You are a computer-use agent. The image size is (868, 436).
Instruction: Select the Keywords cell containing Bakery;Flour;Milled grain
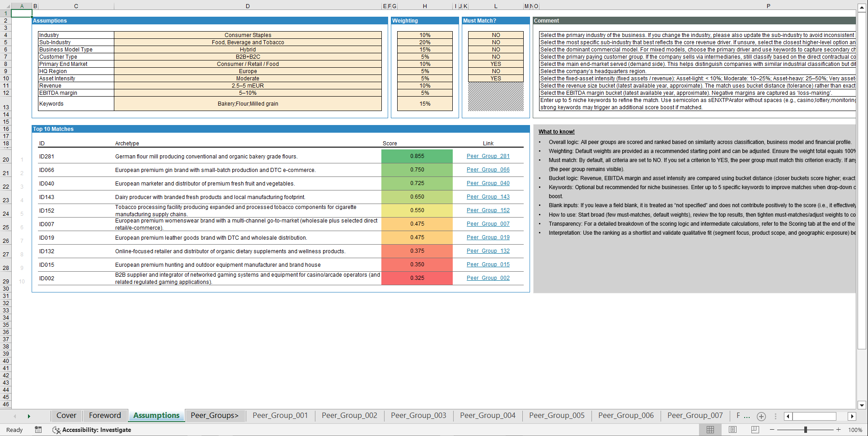pyautogui.click(x=248, y=103)
